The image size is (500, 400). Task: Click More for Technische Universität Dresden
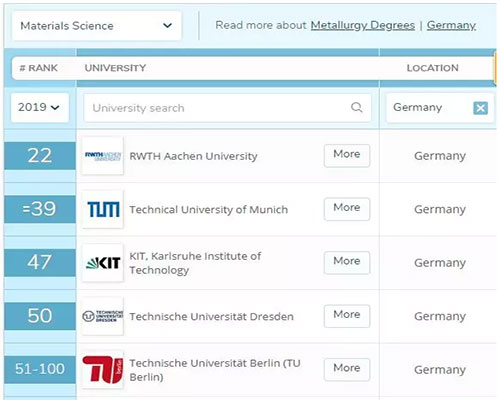pos(347,316)
